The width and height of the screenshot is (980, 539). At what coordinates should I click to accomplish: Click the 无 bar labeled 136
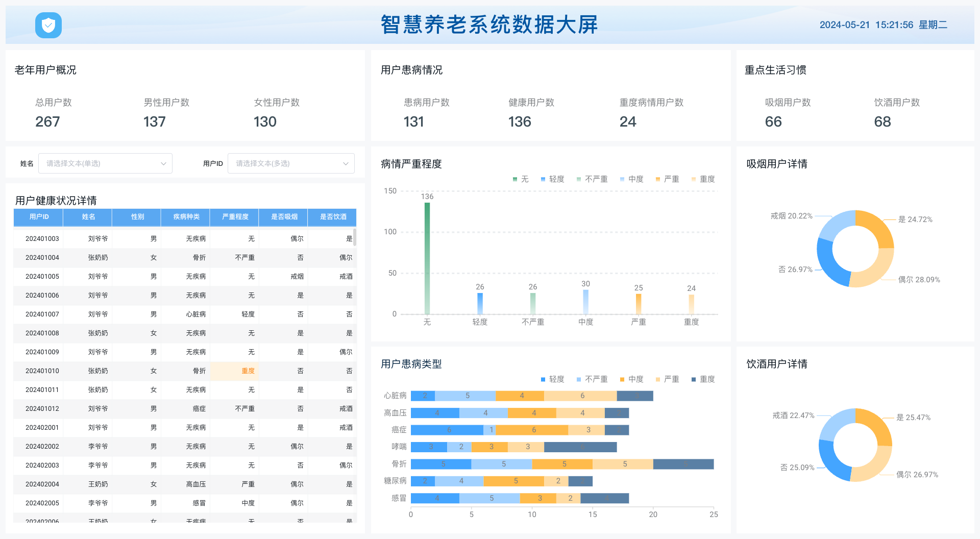pos(427,258)
